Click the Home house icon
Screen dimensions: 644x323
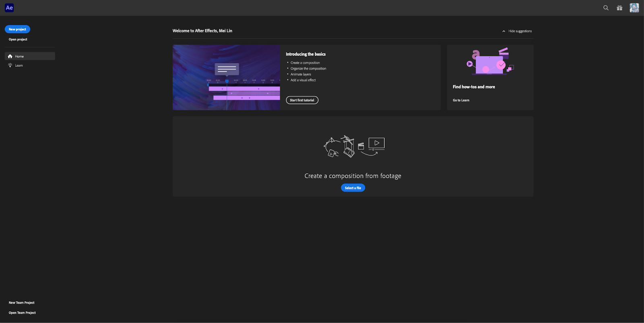[x=10, y=56]
